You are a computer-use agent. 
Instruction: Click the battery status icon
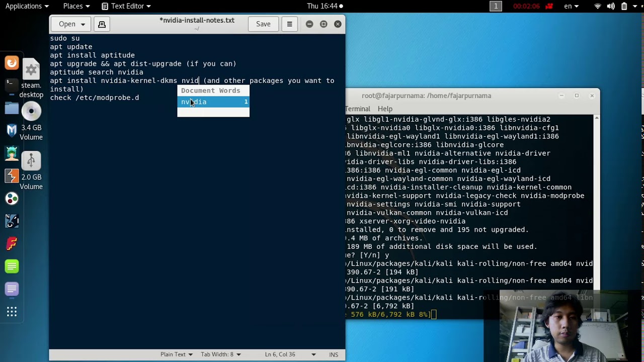point(624,7)
